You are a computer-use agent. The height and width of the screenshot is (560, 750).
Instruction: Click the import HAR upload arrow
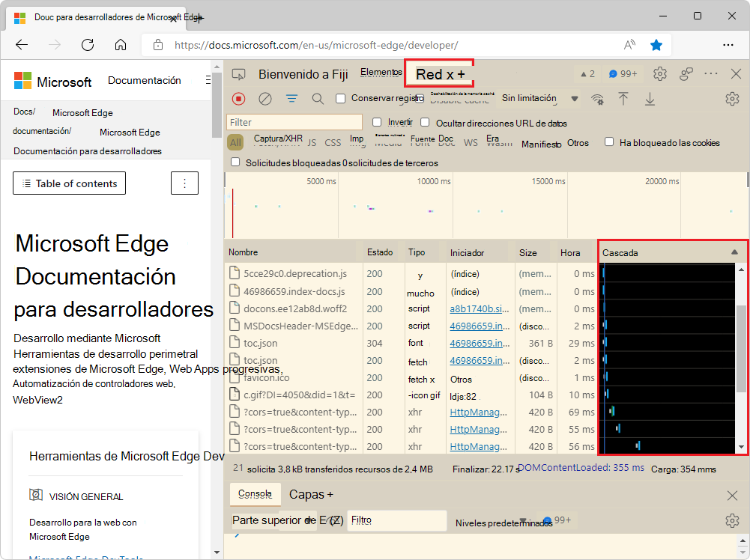[623, 99]
